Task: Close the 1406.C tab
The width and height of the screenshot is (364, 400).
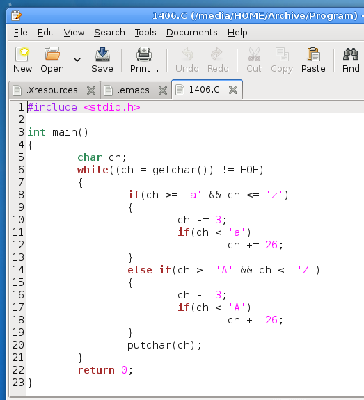Action: [x=233, y=90]
